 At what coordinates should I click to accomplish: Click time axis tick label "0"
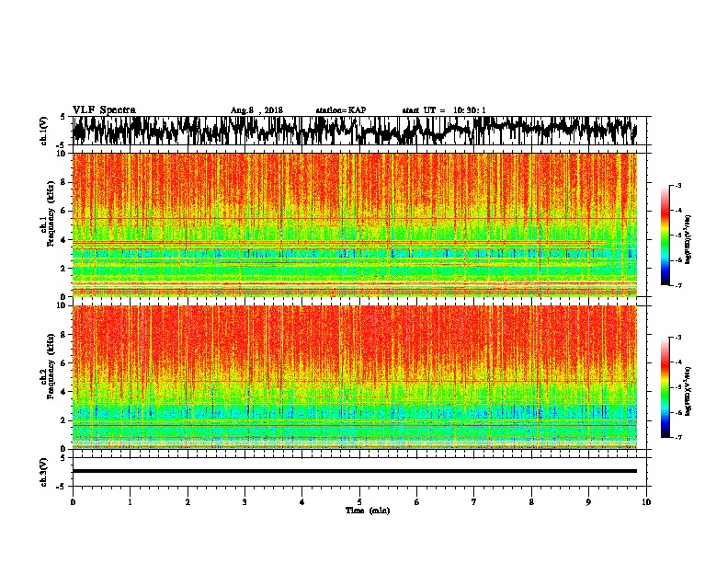73,502
